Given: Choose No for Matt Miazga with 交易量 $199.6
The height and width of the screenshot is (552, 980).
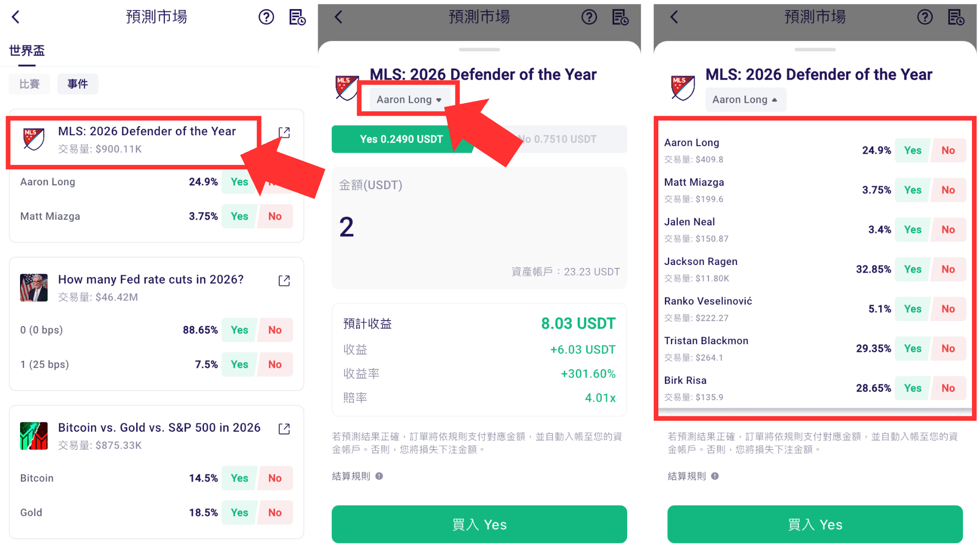Looking at the screenshot, I should pos(948,190).
